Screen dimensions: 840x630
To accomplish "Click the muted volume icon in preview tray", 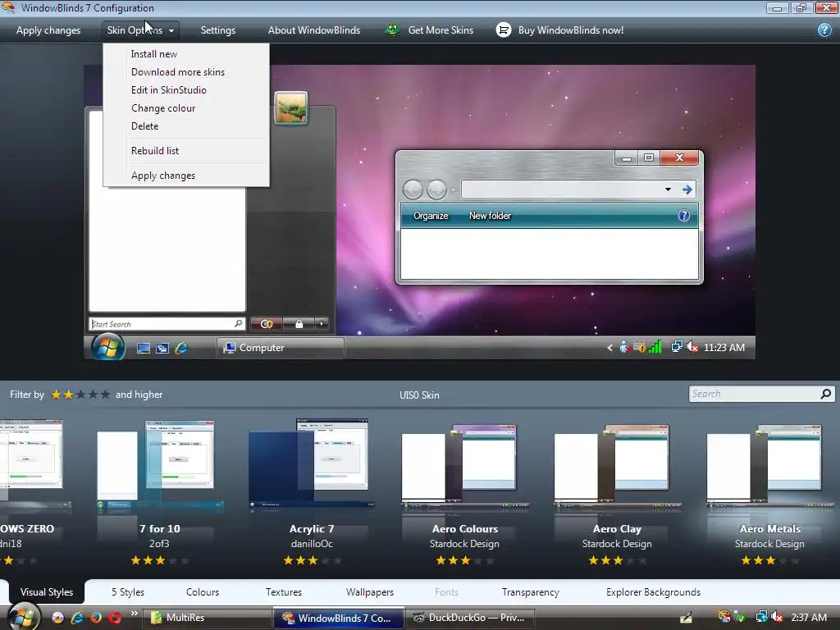I will (692, 347).
